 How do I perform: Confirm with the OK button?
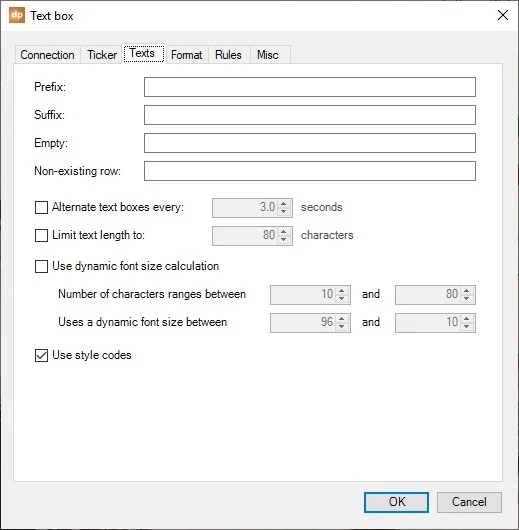pyautogui.click(x=396, y=502)
